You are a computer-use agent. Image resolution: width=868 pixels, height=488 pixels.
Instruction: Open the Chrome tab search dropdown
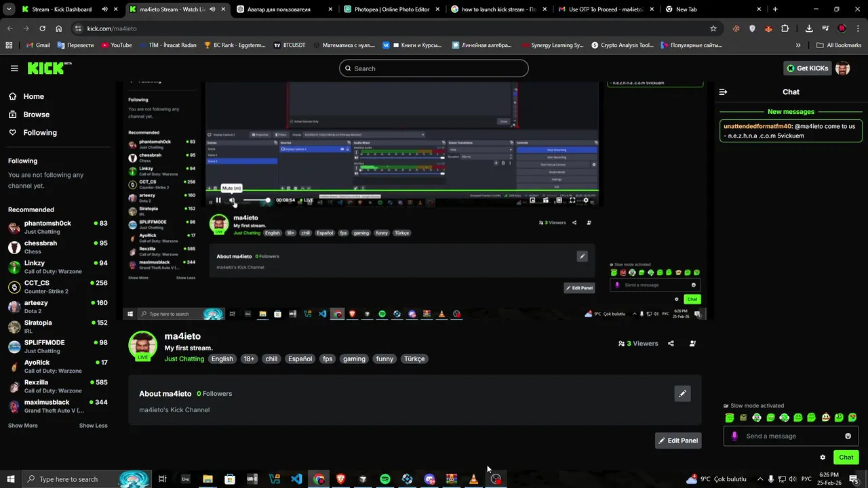coord(8,9)
